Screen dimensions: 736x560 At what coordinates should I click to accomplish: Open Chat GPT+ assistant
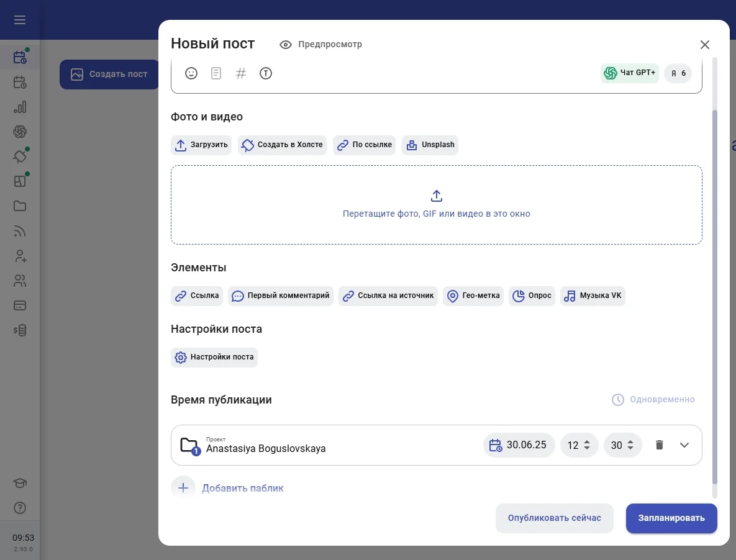click(630, 73)
